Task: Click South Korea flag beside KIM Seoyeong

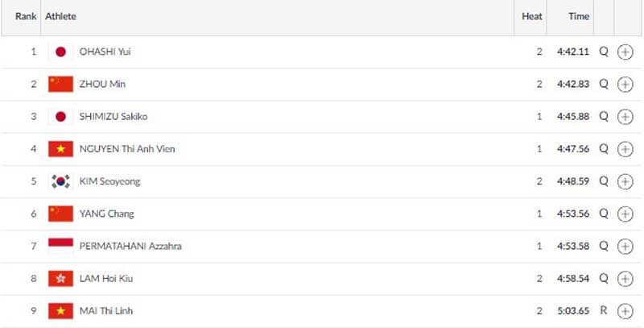Action: (x=60, y=181)
